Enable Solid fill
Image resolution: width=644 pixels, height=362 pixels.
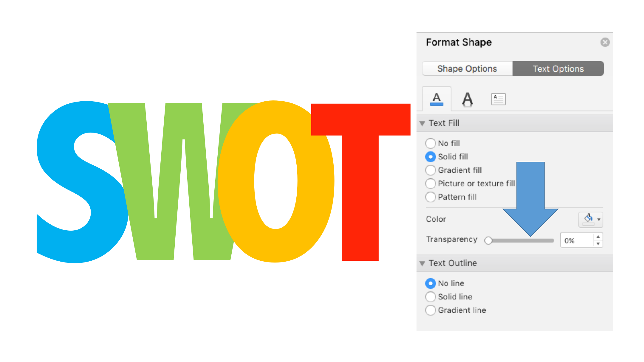point(431,157)
